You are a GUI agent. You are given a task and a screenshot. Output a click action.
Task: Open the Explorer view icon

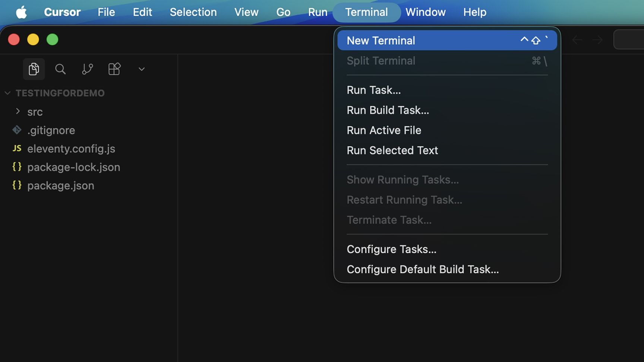tap(34, 69)
